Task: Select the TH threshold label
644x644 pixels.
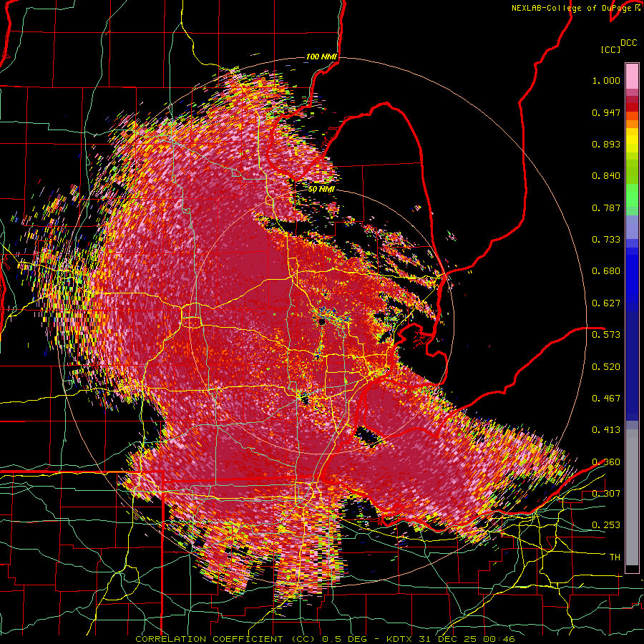Action: coord(615,557)
